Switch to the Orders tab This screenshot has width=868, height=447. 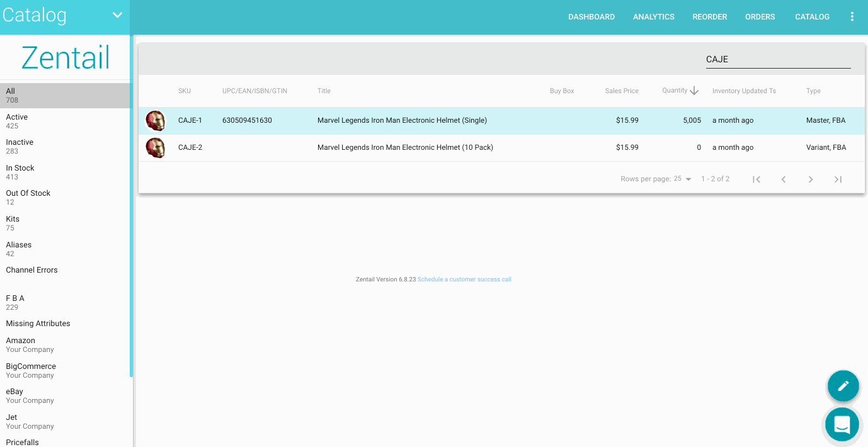point(760,17)
